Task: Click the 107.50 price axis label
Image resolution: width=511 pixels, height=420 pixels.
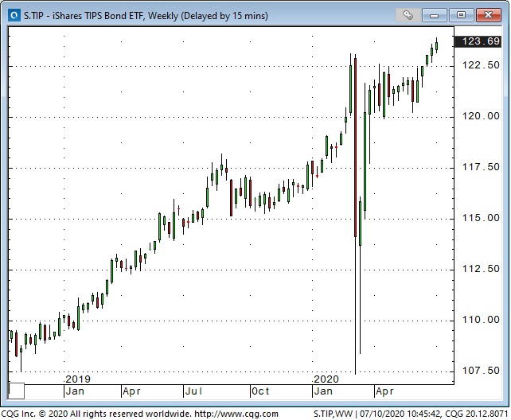Action: (x=481, y=371)
